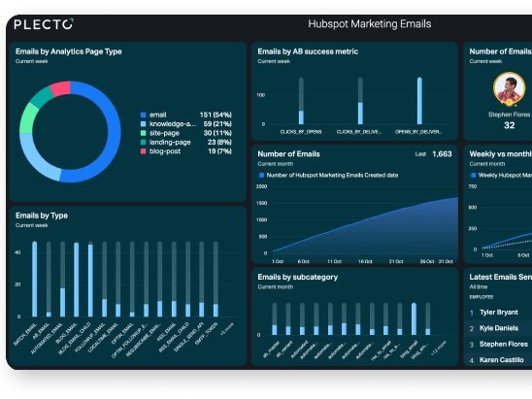Select the light blue knowledge-a... legend swatch

(143, 124)
